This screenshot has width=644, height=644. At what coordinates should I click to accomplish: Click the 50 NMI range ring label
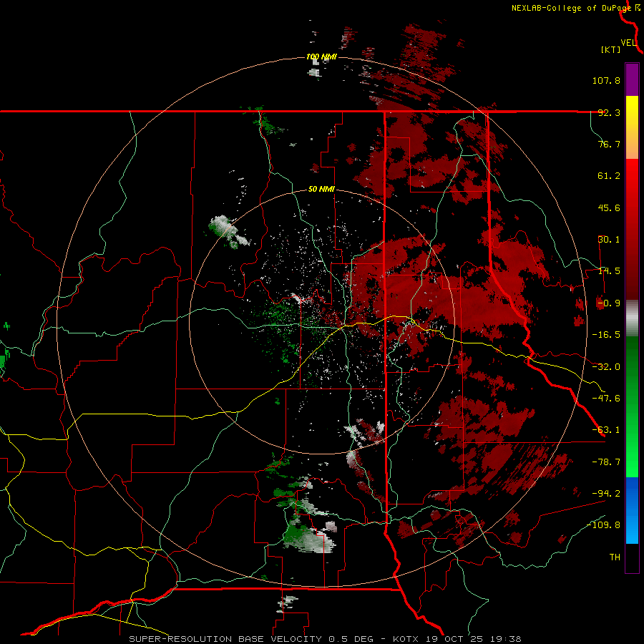coord(321,190)
